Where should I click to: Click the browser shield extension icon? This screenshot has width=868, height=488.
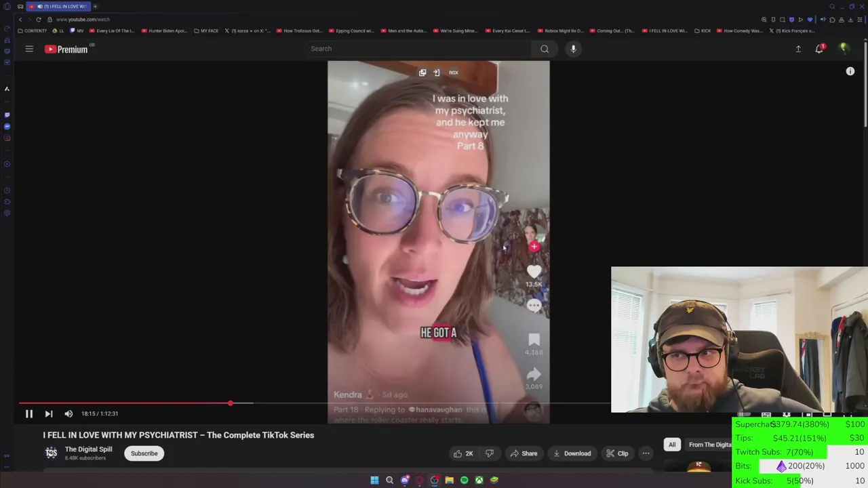click(x=791, y=20)
